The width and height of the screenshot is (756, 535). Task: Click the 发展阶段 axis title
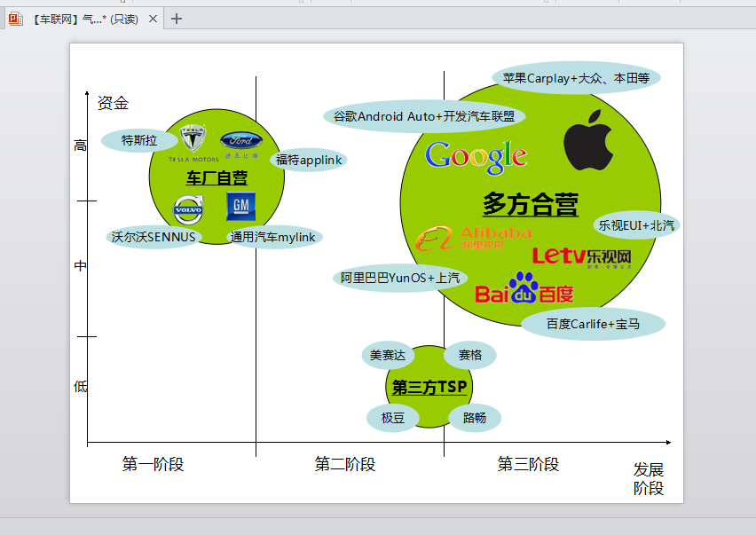pos(649,478)
